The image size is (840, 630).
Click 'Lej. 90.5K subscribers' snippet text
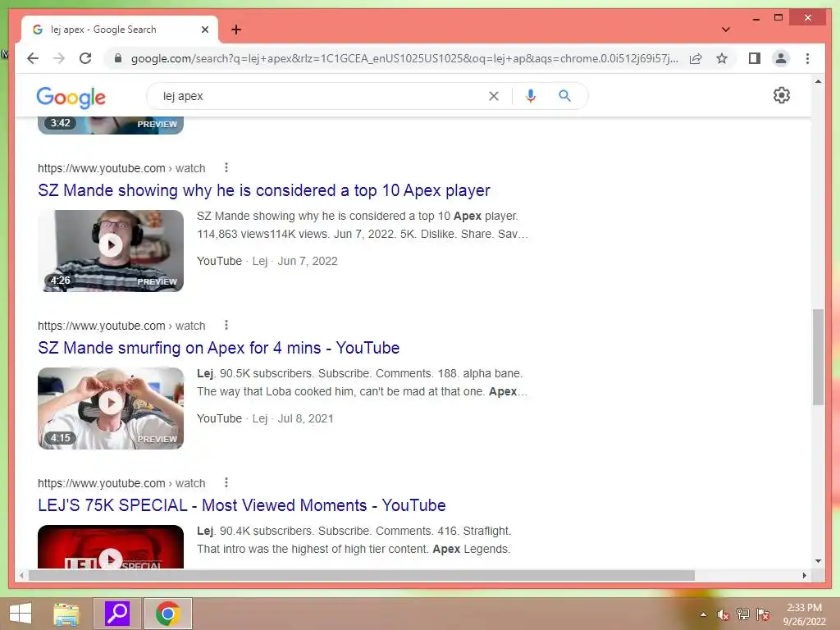[254, 373]
